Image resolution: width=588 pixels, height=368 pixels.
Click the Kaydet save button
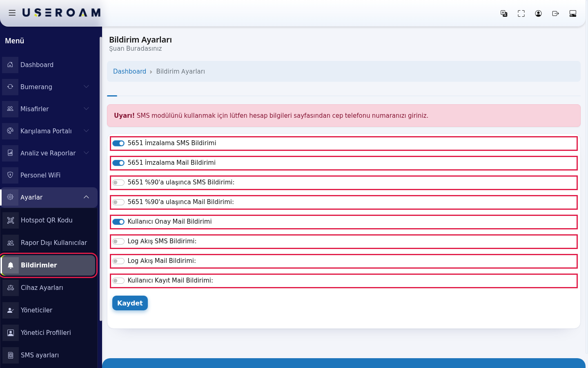(x=130, y=303)
